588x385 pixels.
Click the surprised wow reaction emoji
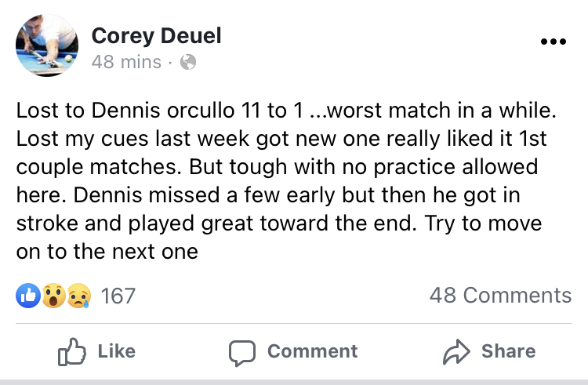pyautogui.click(x=53, y=295)
